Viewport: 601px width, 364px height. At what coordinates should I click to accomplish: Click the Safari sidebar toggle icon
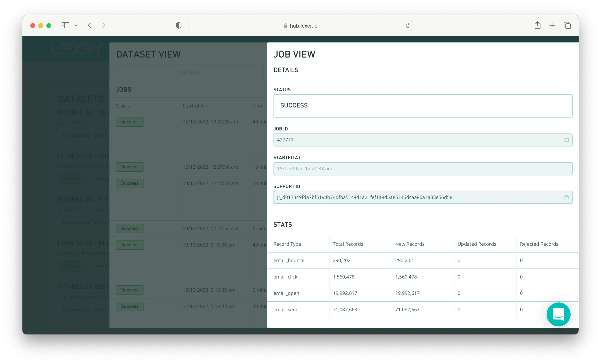click(x=65, y=25)
